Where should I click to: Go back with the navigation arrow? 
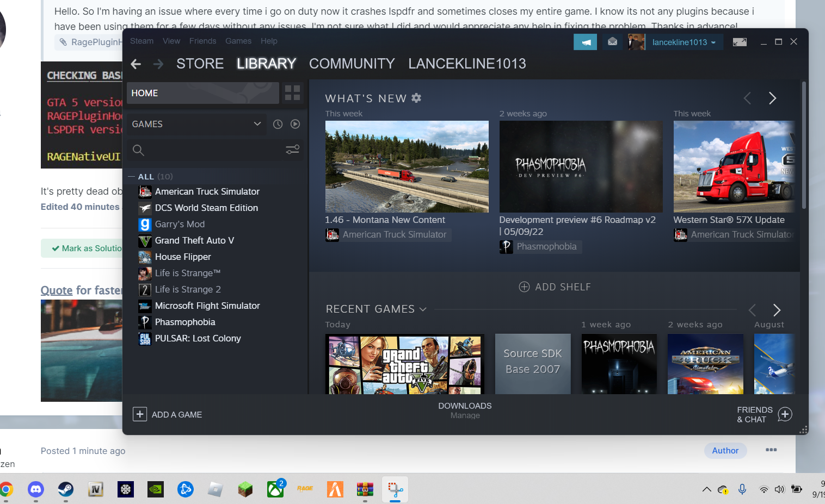click(x=136, y=64)
